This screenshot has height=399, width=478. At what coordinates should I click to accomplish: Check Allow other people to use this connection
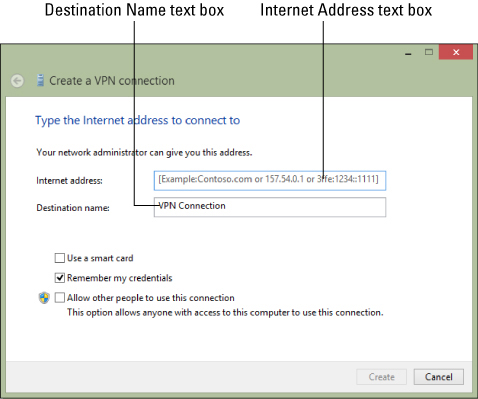click(60, 297)
